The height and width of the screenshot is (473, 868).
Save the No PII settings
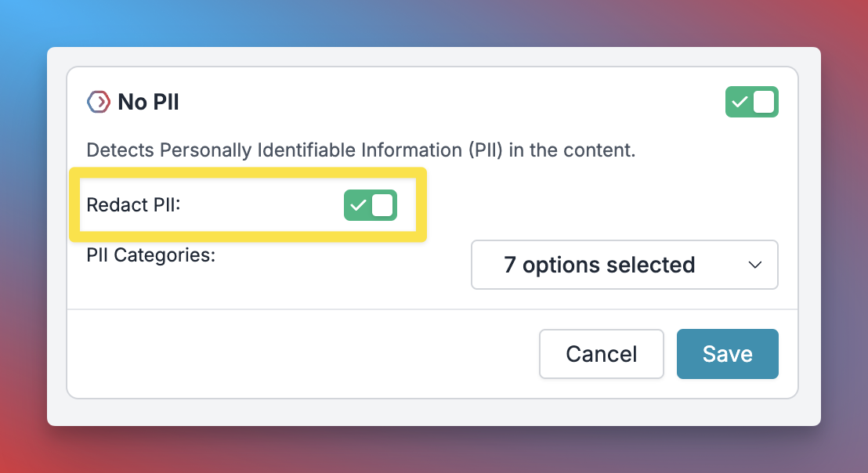728,354
